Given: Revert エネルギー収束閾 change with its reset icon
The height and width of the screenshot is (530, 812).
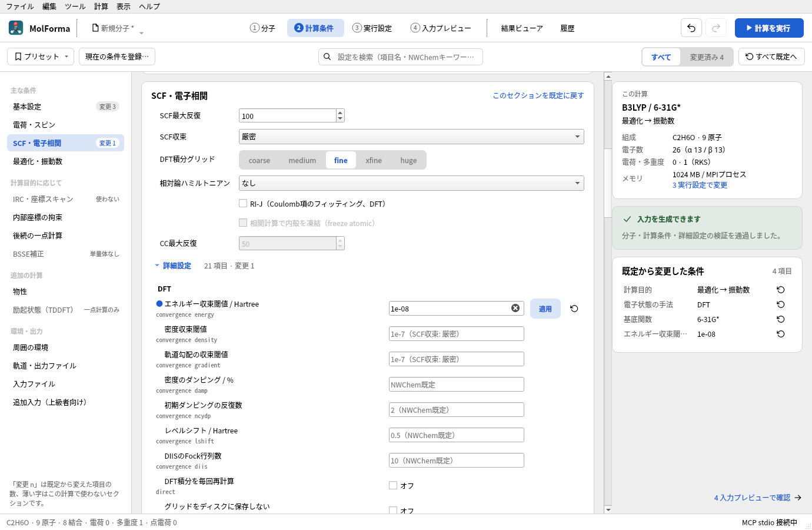Looking at the screenshot, I should (781, 334).
